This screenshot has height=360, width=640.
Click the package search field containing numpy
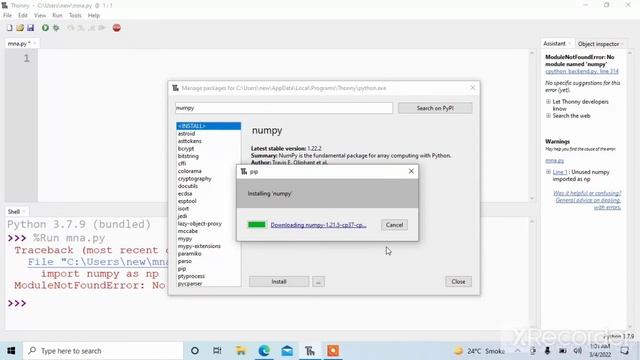tap(284, 108)
